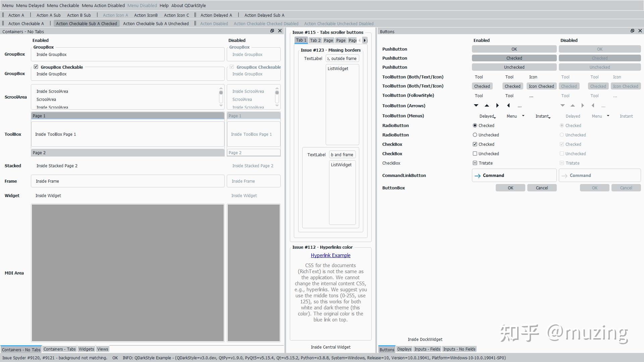The image size is (644, 362).
Task: Click Action Checkable Sub A Unchecked toolbar item
Action: (156, 23)
